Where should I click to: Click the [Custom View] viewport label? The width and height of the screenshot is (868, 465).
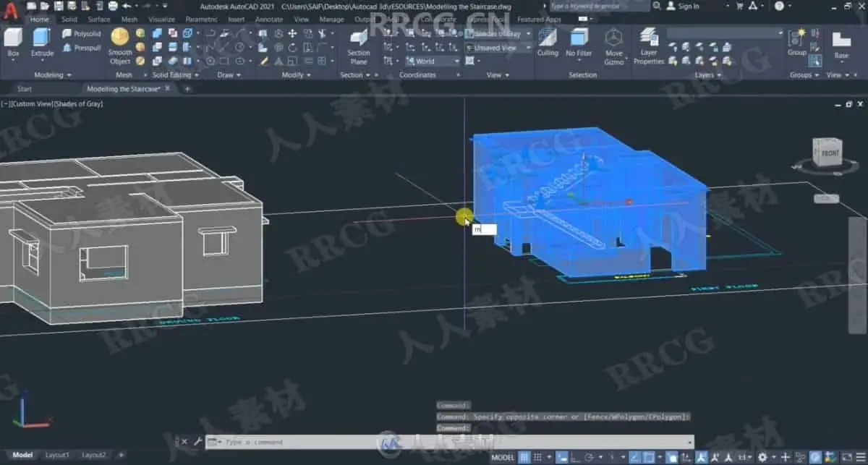click(x=31, y=104)
